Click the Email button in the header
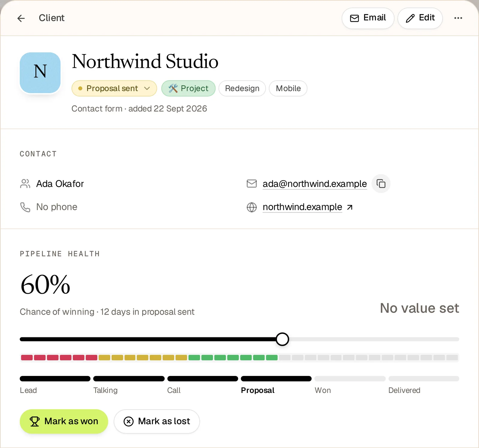This screenshot has width=479, height=448. click(x=368, y=18)
